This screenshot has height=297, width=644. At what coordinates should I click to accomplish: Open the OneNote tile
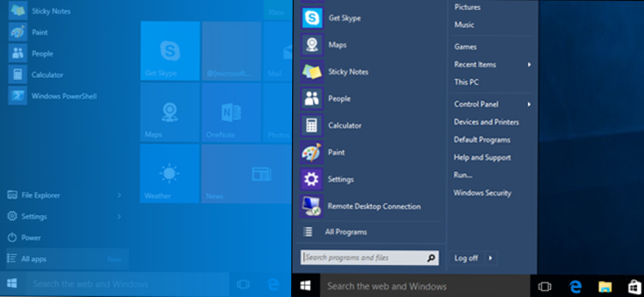click(231, 112)
